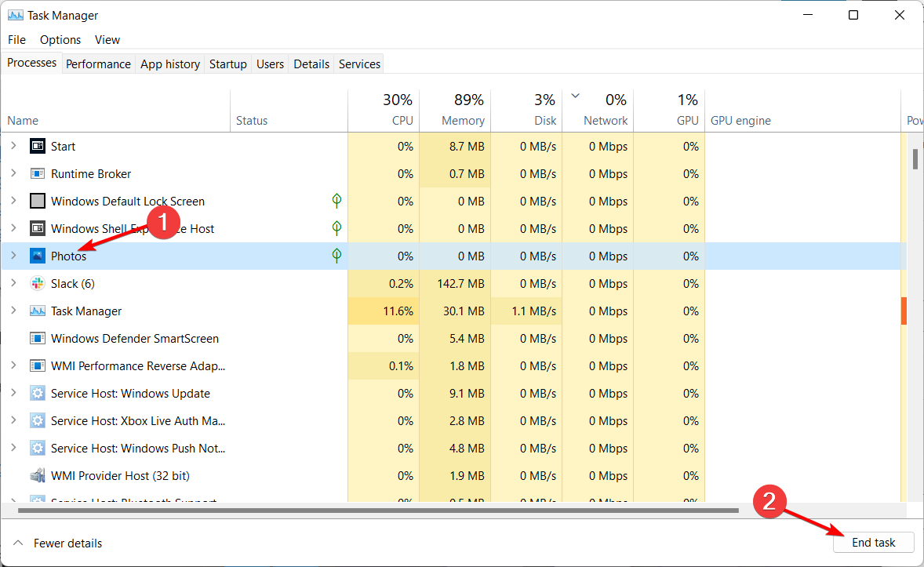Open the Options menu
Viewport: 924px width, 567px height.
(60, 39)
